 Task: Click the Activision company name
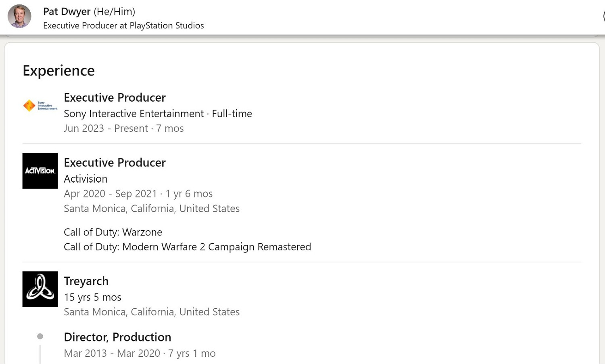86,179
